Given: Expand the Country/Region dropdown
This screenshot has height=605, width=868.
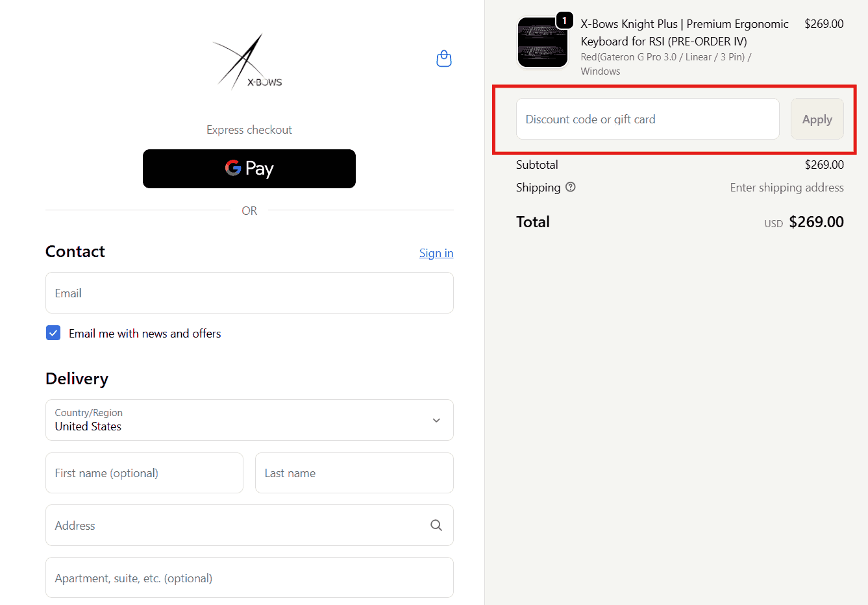Looking at the screenshot, I should pos(249,420).
